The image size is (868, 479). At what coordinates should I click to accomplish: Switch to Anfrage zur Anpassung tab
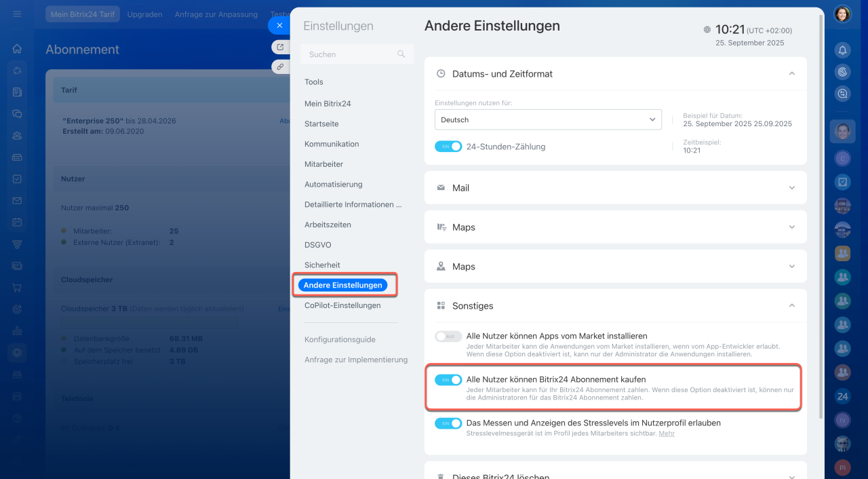[216, 14]
